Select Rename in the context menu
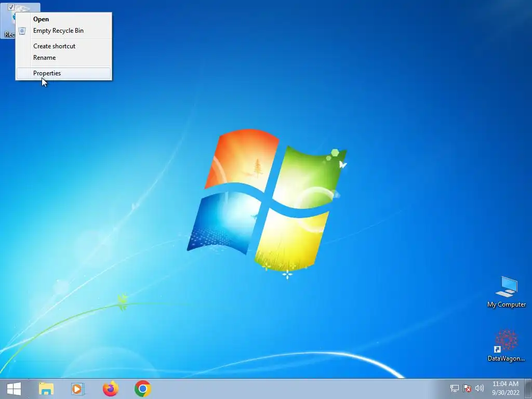 (63, 58)
